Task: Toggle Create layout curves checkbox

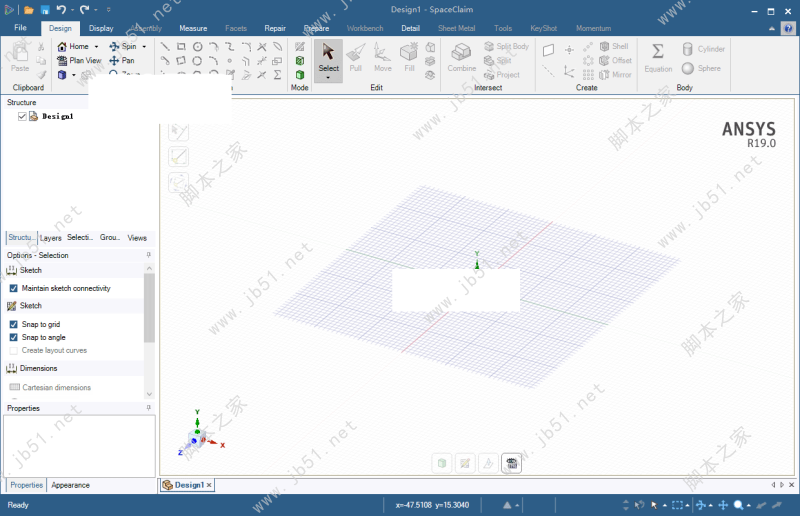Action: click(x=14, y=351)
